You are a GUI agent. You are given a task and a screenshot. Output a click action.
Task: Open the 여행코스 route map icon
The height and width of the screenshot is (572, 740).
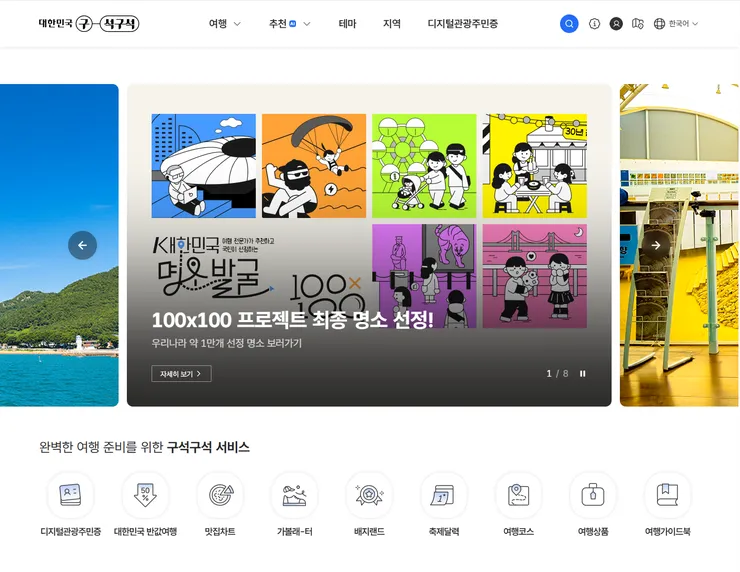point(518,495)
